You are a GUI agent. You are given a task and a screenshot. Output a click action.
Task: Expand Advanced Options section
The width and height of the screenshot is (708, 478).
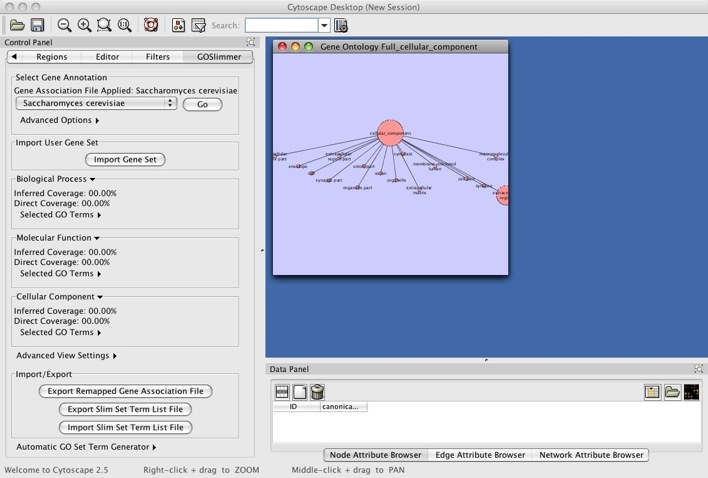[x=60, y=120]
